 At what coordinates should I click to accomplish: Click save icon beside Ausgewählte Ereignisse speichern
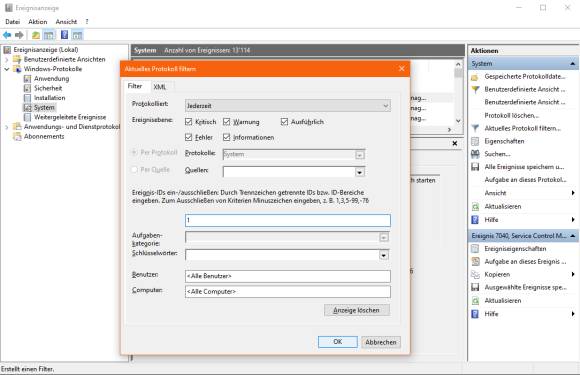475,287
